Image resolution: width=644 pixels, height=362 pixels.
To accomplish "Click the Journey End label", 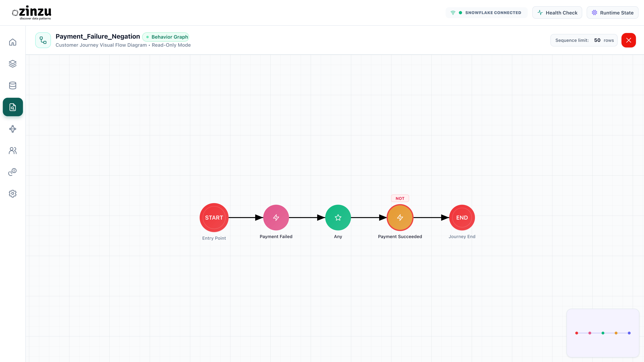I will coord(462,237).
